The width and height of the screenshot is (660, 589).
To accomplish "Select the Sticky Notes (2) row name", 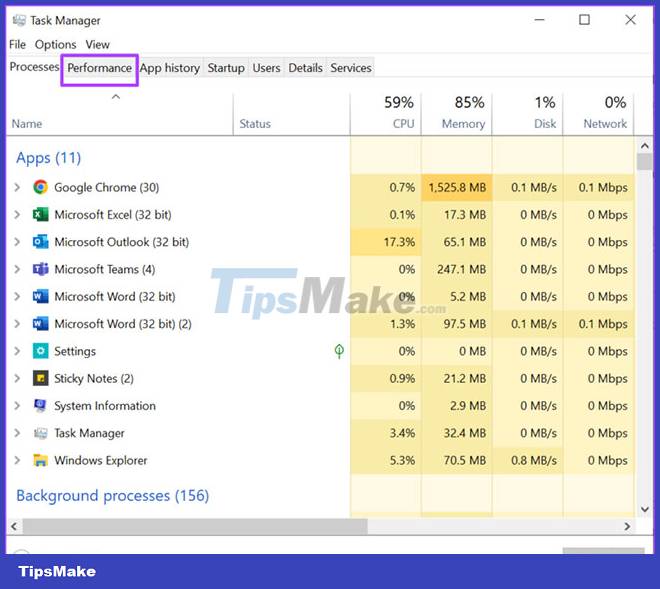I will [94, 378].
